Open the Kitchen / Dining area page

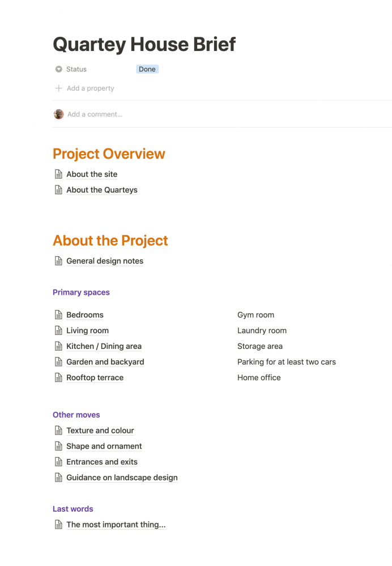(x=104, y=347)
